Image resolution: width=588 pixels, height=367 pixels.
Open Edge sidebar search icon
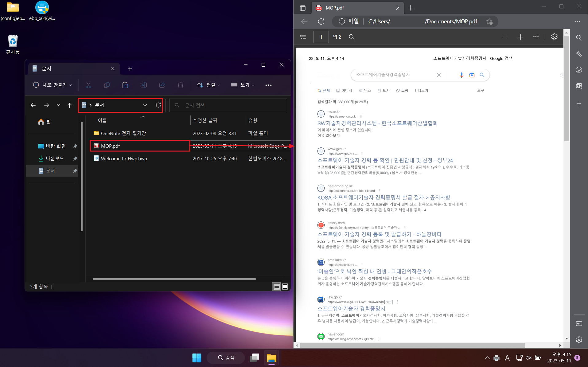579,37
